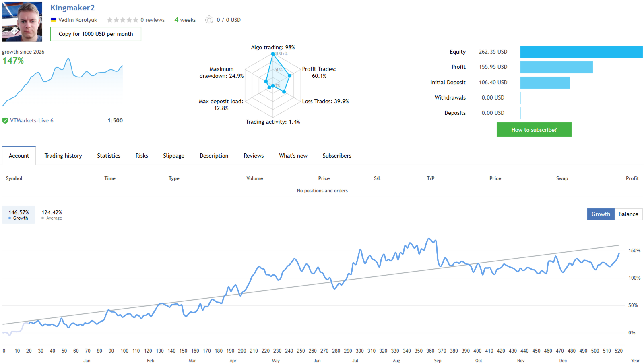Open the VTMarkets-Live 6 broker link
Screen dimensions: 644x363
tap(32, 120)
